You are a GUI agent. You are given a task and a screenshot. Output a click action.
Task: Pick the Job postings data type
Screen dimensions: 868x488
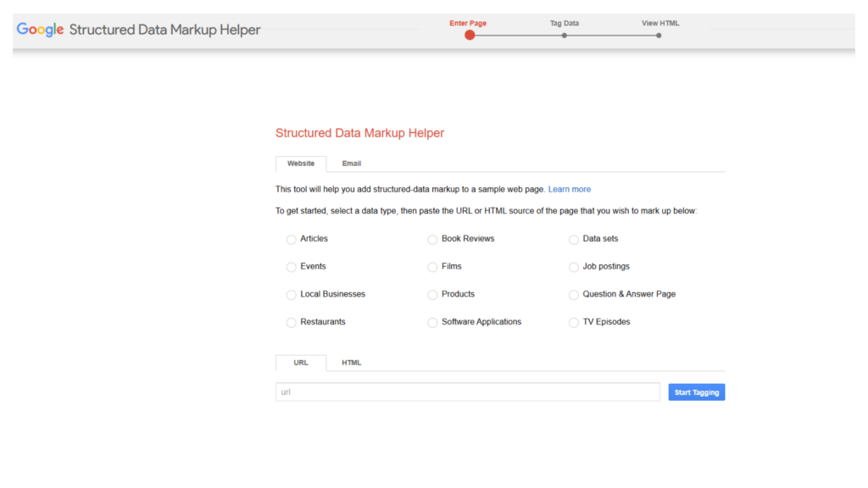pyautogui.click(x=574, y=267)
